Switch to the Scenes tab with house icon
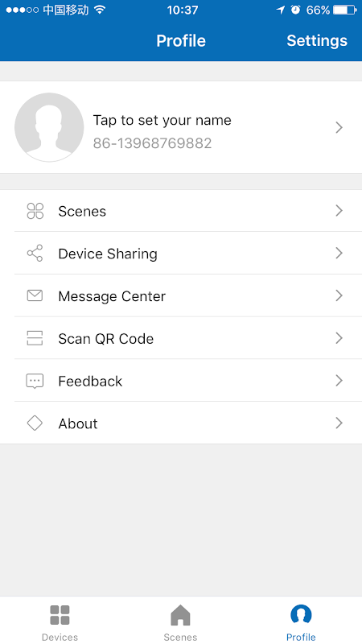This screenshot has height=644, width=362. click(180, 621)
